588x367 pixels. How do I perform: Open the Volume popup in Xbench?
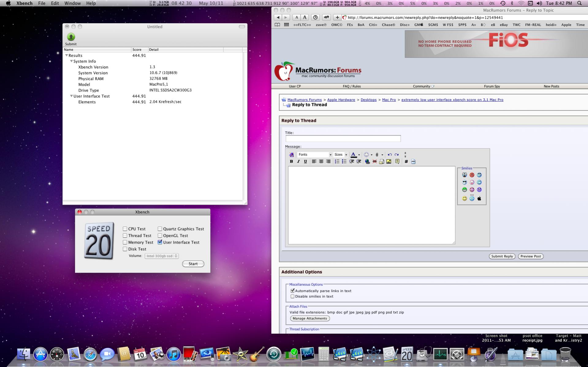pyautogui.click(x=161, y=256)
